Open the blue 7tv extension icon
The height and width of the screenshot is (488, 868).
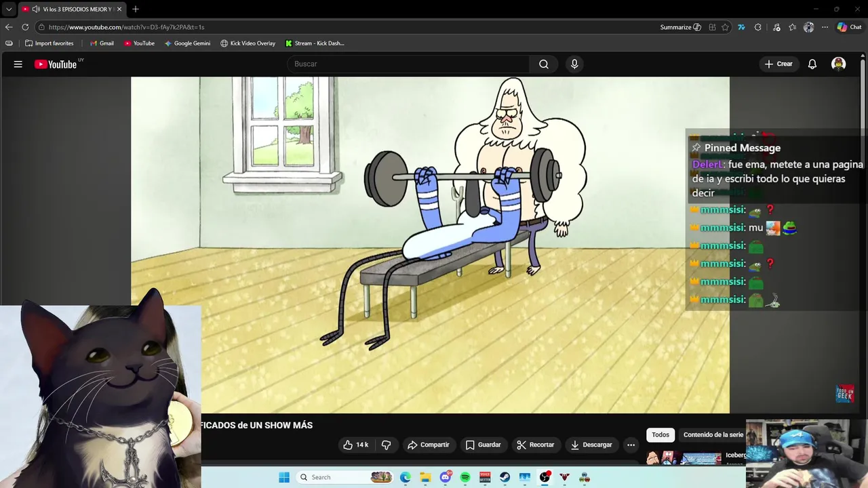click(x=741, y=27)
